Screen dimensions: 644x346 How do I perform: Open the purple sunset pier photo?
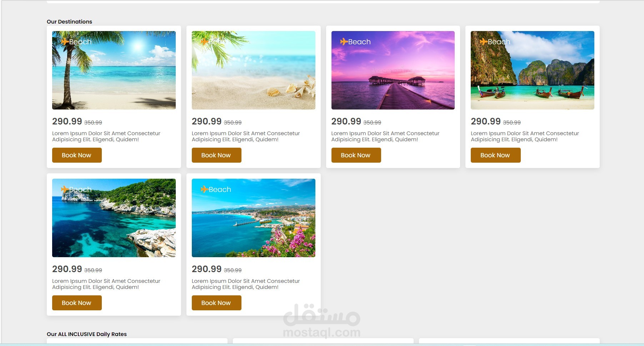tap(393, 70)
